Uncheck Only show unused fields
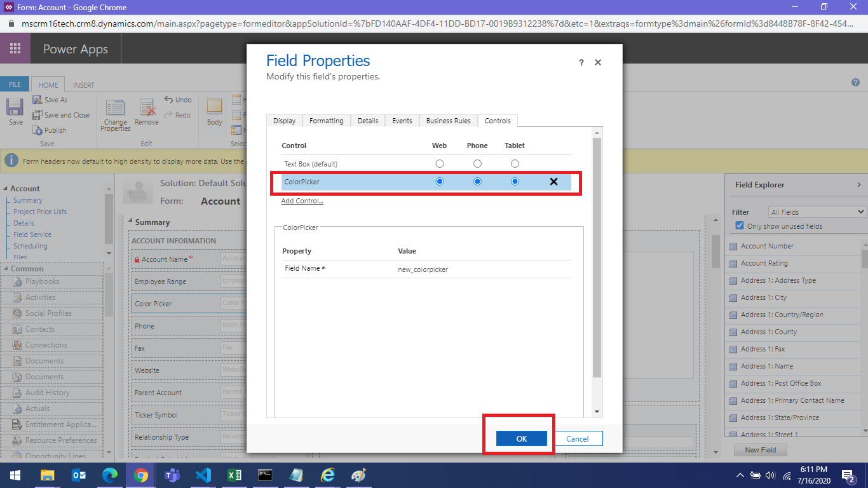868x488 pixels. pyautogui.click(x=740, y=226)
